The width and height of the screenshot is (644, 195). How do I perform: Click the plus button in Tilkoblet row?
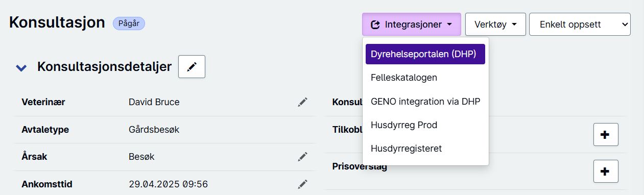[606, 134]
